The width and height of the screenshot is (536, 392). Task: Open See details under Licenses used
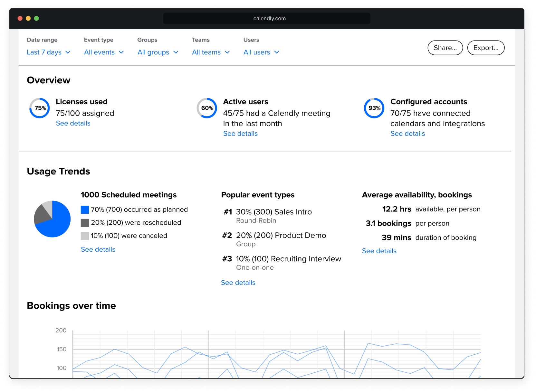coord(73,123)
